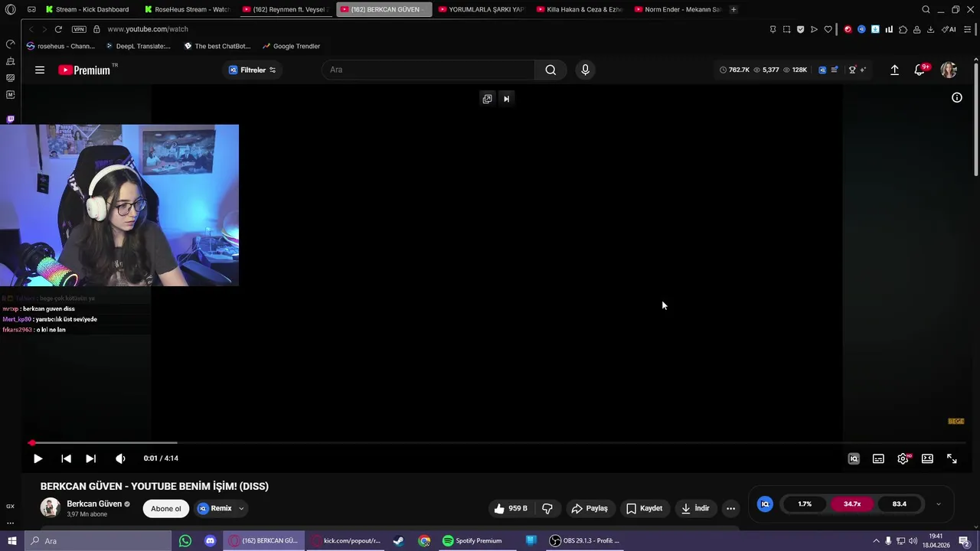Save video with Kaydet
Screen dimensions: 980x551
(x=644, y=508)
